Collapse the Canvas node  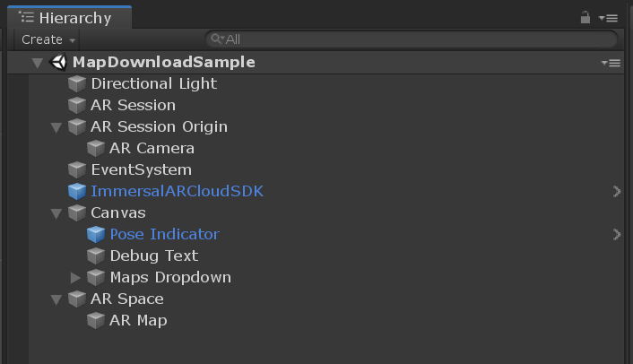pyautogui.click(x=56, y=213)
